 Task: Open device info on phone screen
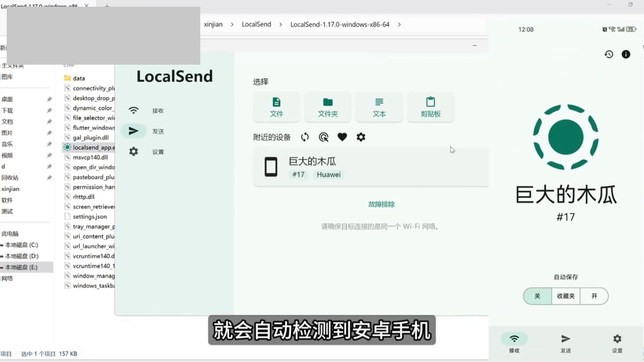tap(626, 54)
